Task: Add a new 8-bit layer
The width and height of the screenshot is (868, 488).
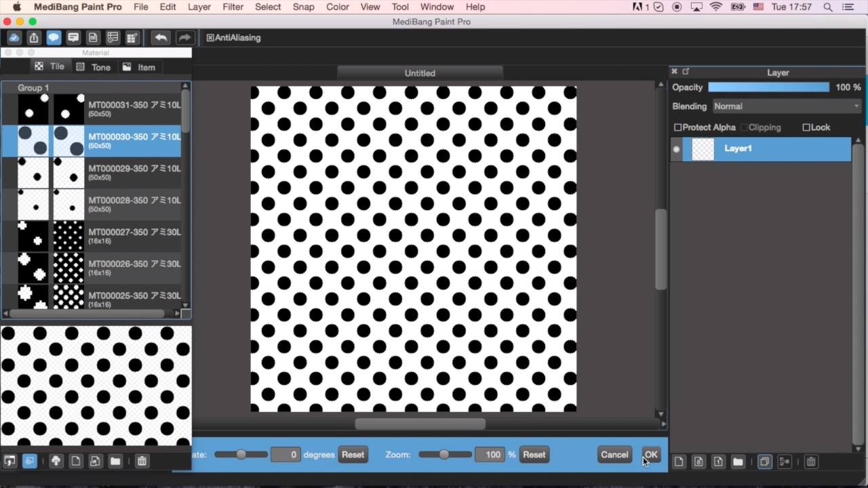Action: [698, 462]
